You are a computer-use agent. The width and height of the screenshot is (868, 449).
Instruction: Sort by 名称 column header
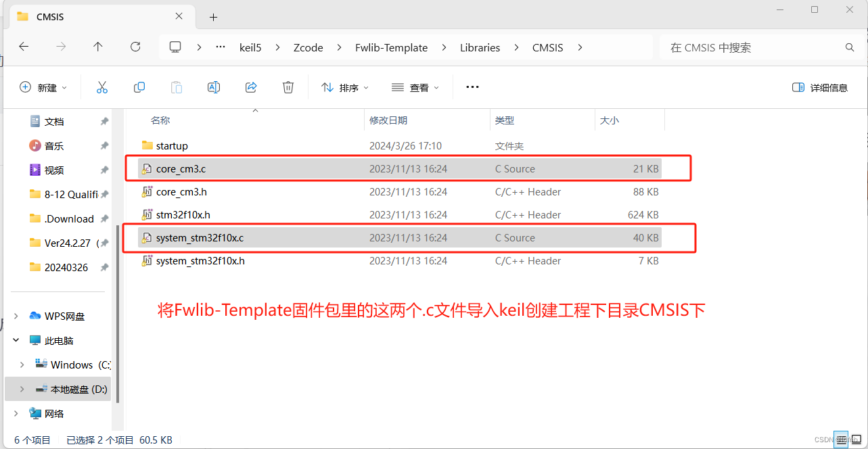[160, 120]
